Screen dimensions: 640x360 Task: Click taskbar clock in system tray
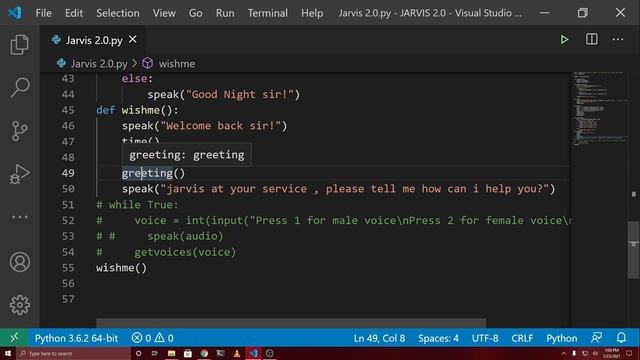pos(611,353)
